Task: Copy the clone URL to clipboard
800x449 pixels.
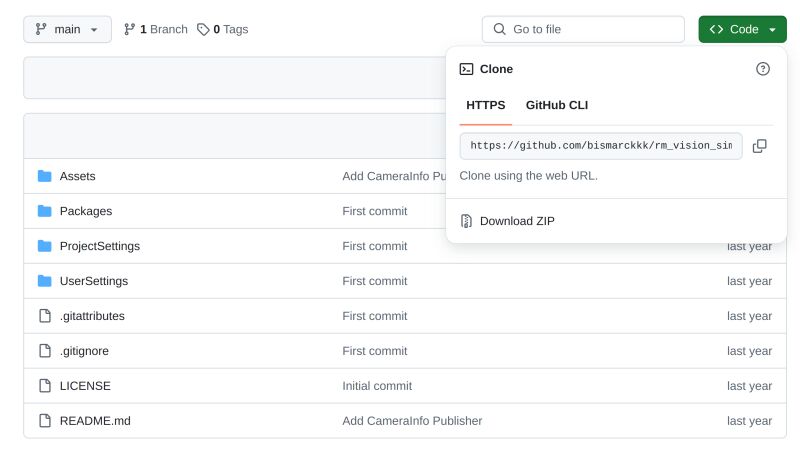Action: click(x=759, y=146)
